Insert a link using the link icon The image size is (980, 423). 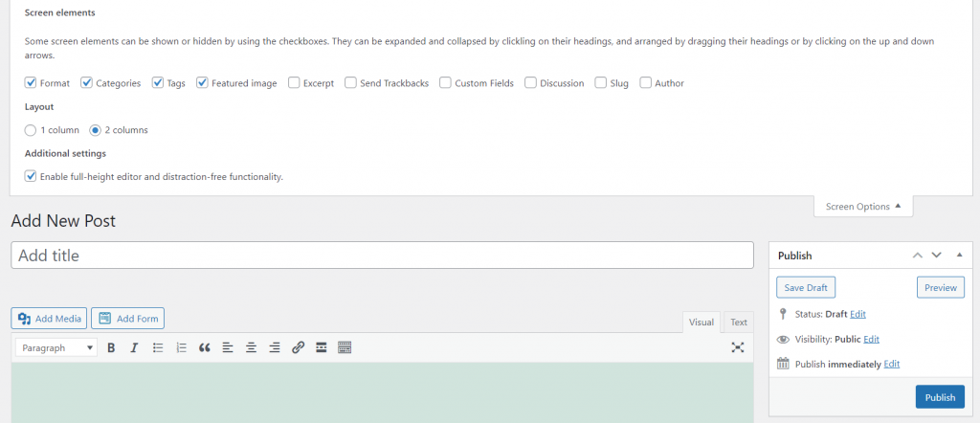pos(298,347)
